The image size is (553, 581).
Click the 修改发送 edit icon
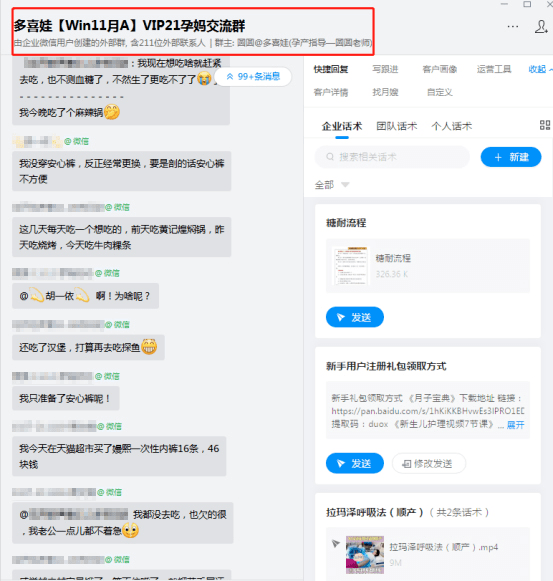[407, 464]
